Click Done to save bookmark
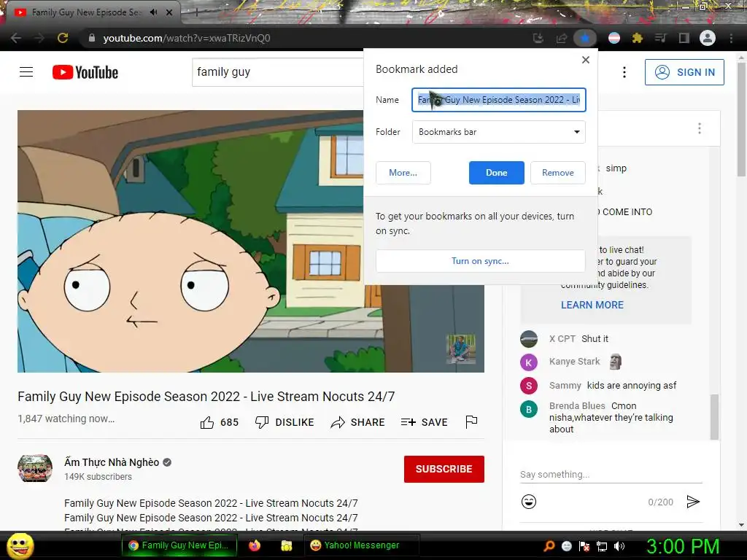 point(496,173)
